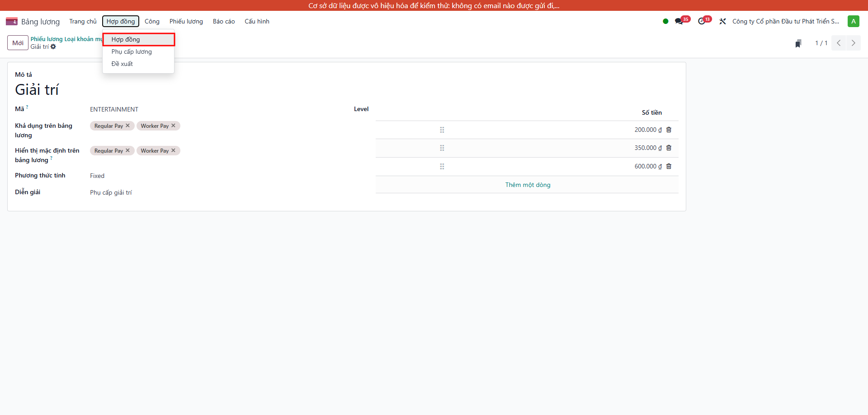Click drag handle of the 600.000 ₫ row
Image resolution: width=868 pixels, height=415 pixels.
(442, 166)
